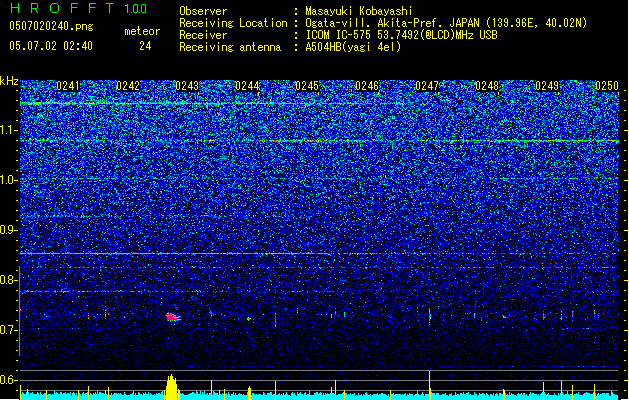Click the 0.9 frequency axis label

pos(8,230)
